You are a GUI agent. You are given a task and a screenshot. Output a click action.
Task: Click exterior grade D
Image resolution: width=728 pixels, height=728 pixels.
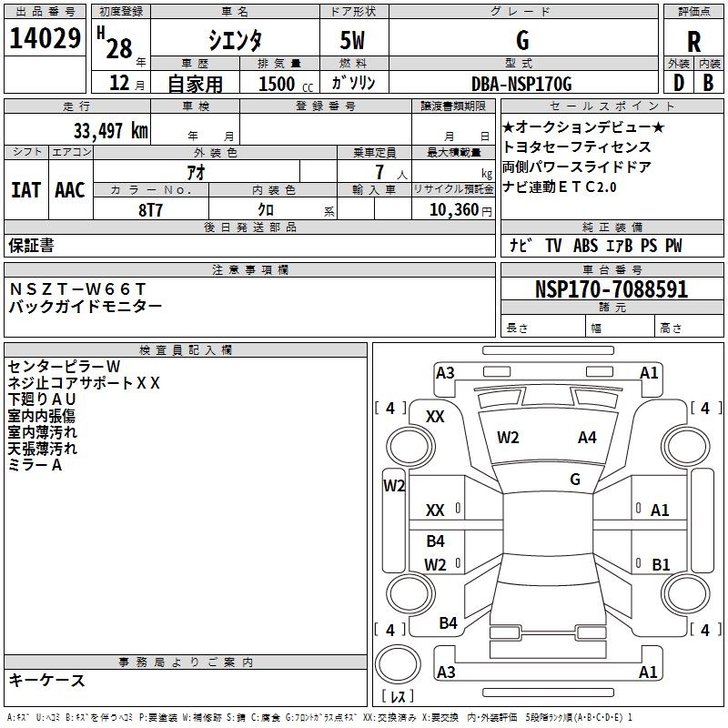678,83
